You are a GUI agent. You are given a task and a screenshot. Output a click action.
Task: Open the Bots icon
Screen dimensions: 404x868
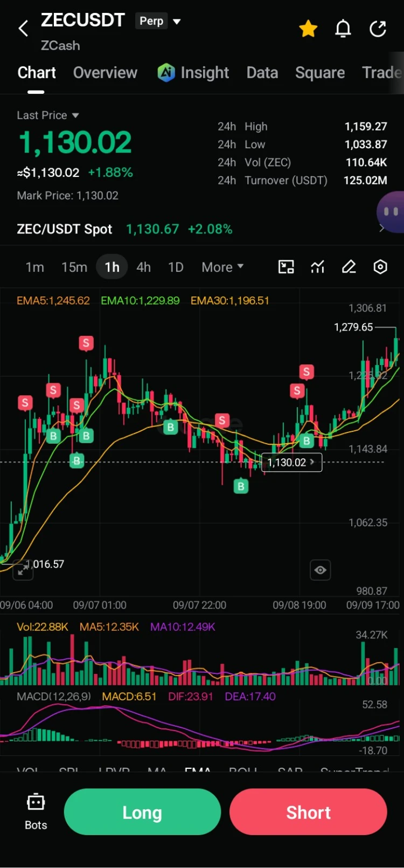(36, 811)
